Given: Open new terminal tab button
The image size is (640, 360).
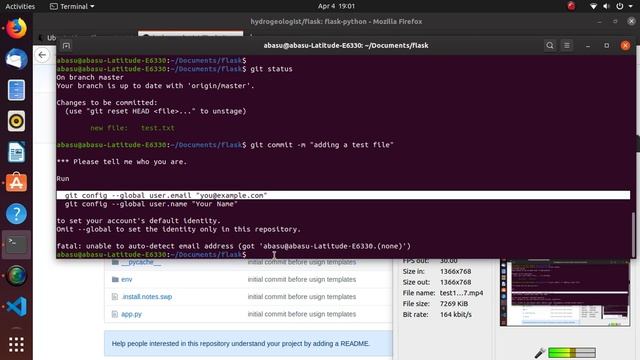Looking at the screenshot, I should coord(67,46).
